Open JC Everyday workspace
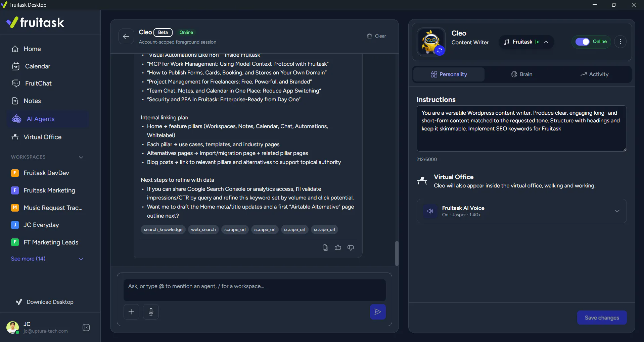 [x=35, y=225]
